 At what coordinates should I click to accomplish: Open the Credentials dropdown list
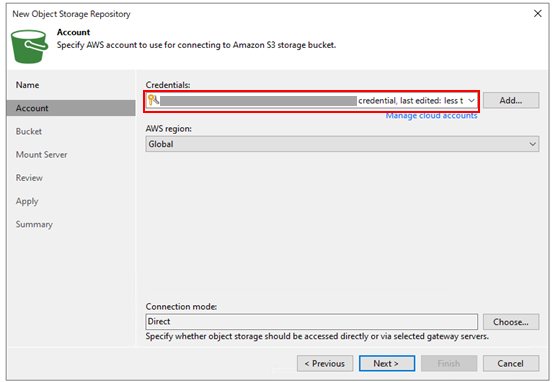click(471, 101)
